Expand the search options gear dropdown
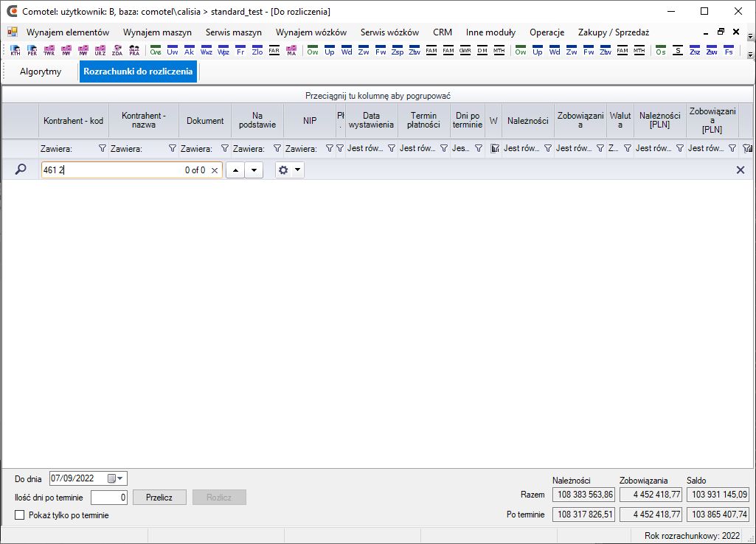 [x=289, y=170]
